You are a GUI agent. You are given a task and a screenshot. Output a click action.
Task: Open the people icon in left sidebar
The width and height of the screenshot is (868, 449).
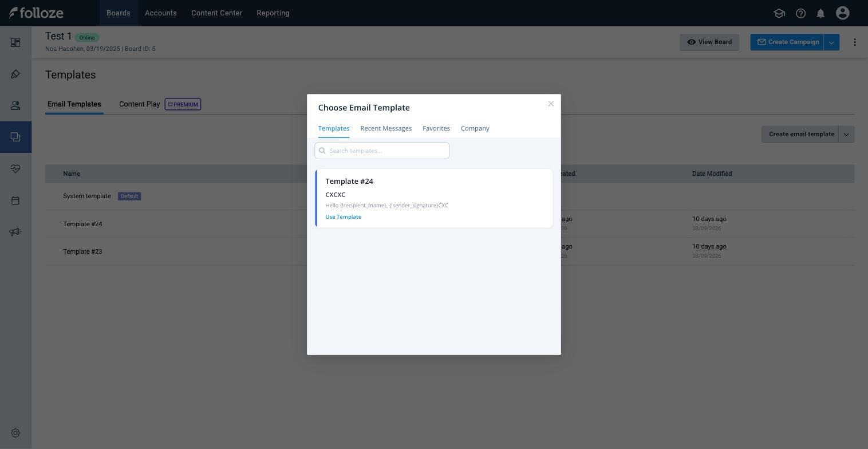coord(15,105)
